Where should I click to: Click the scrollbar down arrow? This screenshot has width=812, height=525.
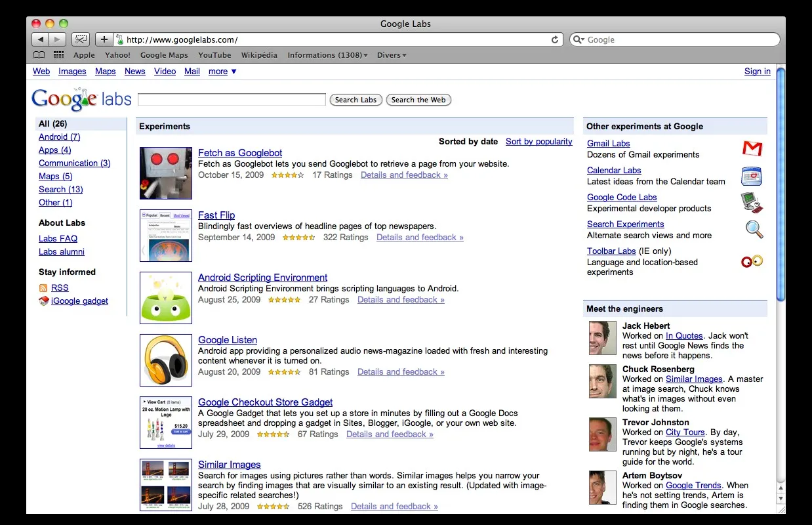(781, 499)
